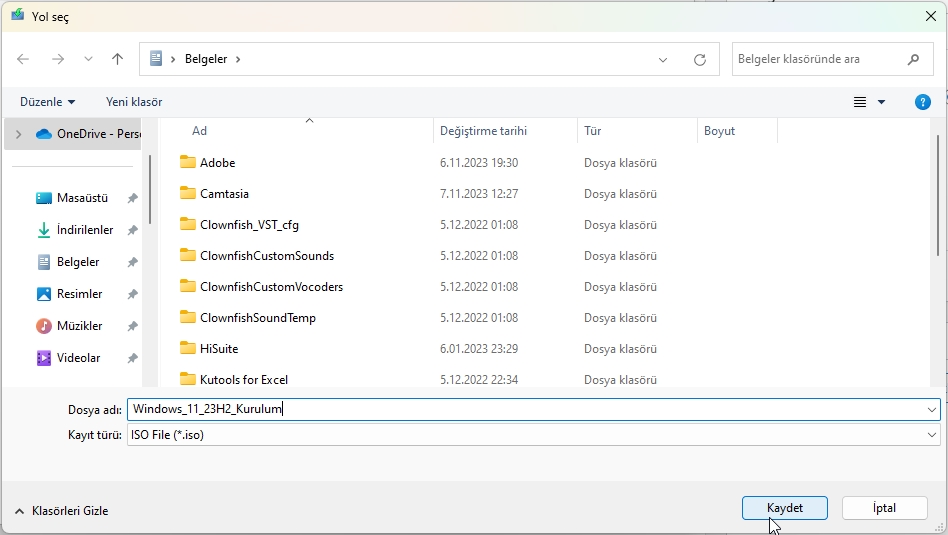Viewport: 948px width, 535px height.
Task: Go up one folder level
Action: point(117,59)
